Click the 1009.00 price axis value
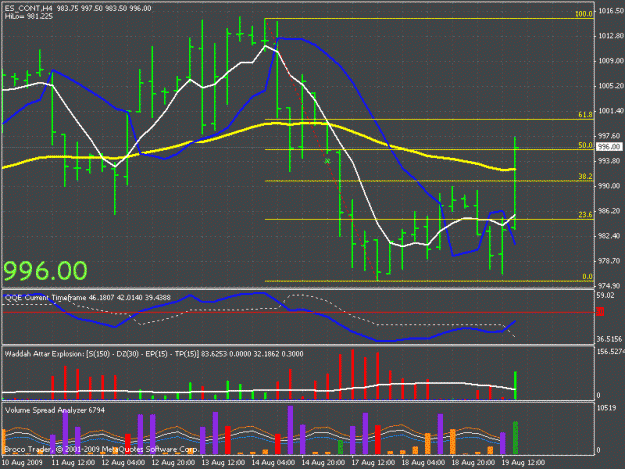Screen dimensions: 625x469 (x=610, y=61)
